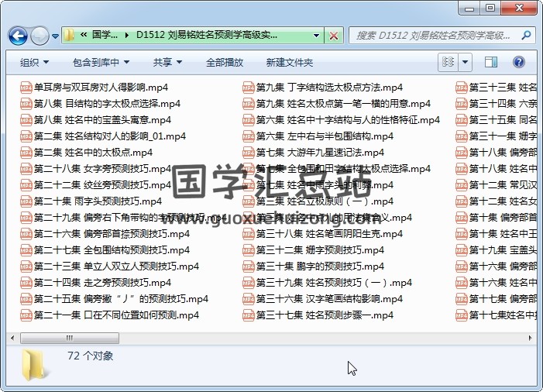Click the 全部播放 button

point(225,63)
